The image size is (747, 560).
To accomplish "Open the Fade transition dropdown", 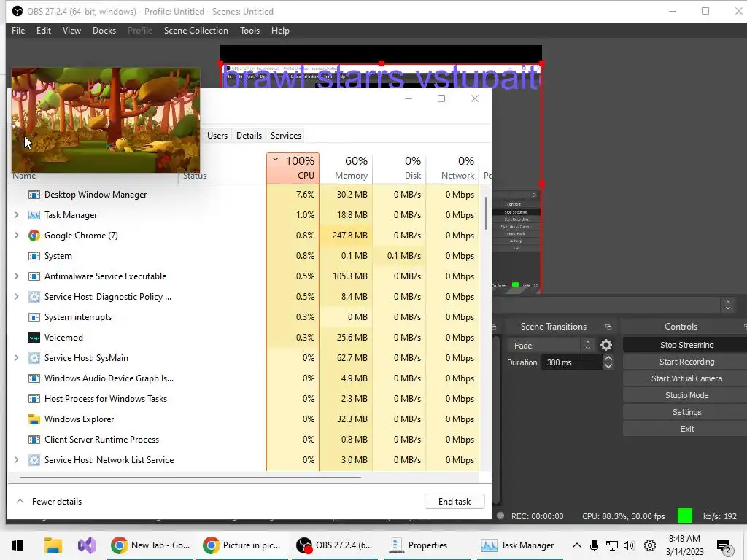I will pos(551,345).
